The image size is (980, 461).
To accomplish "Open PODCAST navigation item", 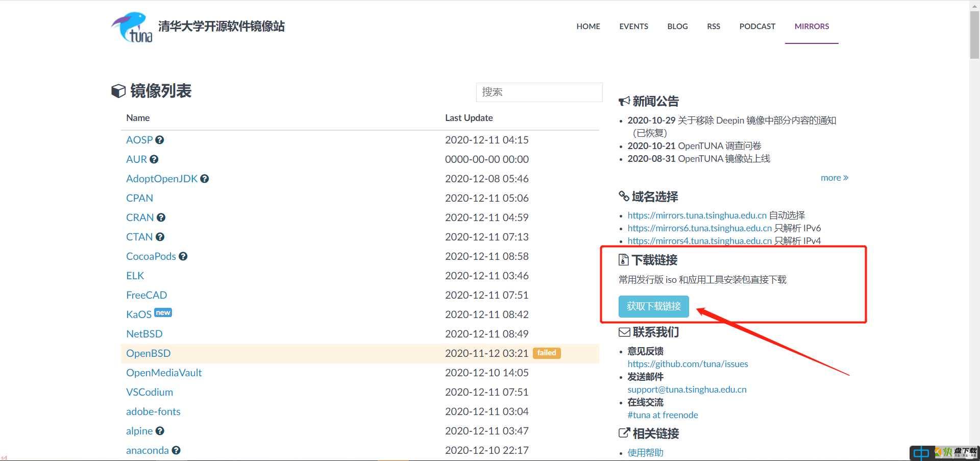I will click(x=757, y=27).
